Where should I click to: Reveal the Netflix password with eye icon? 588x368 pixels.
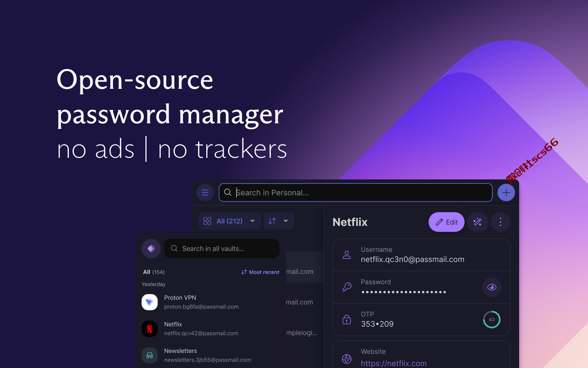pos(492,287)
